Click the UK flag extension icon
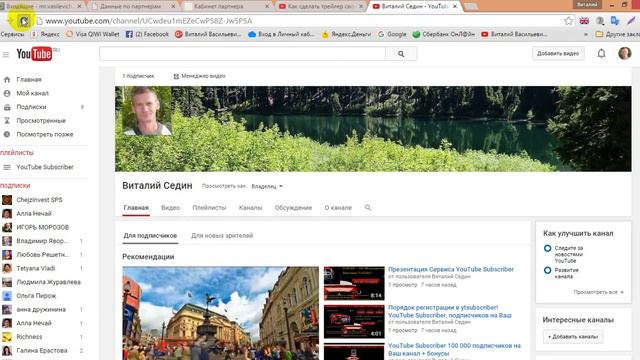This screenshot has width=640, height=360. tap(584, 21)
